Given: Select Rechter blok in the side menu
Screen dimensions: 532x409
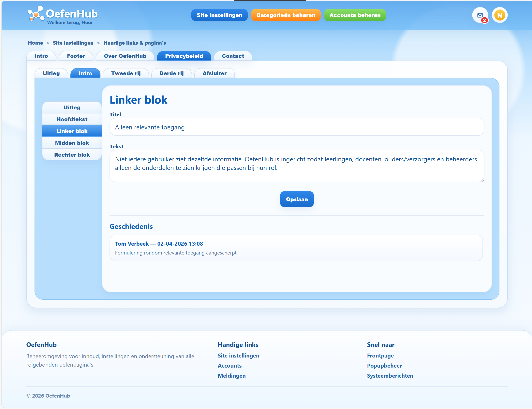Looking at the screenshot, I should [72, 155].
